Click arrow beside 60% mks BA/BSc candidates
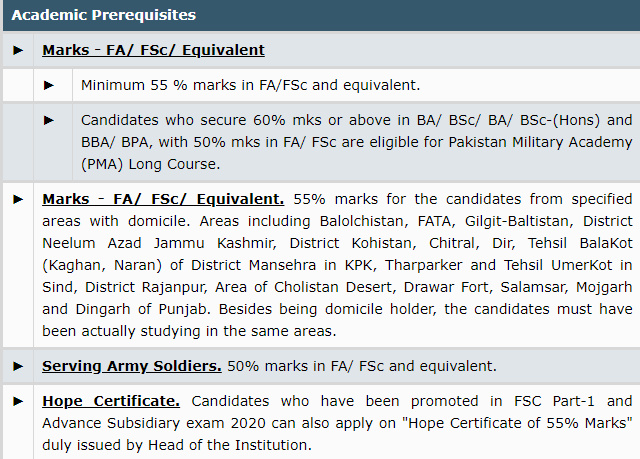 [49, 120]
